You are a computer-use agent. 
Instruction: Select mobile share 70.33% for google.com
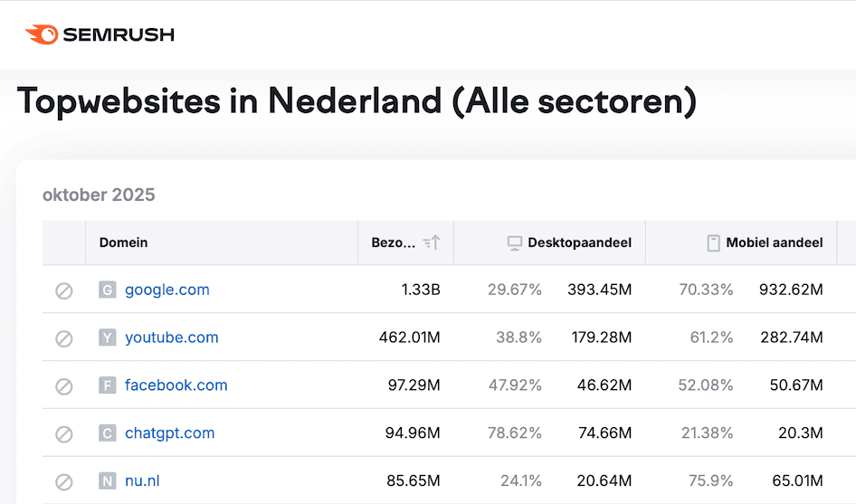(706, 290)
